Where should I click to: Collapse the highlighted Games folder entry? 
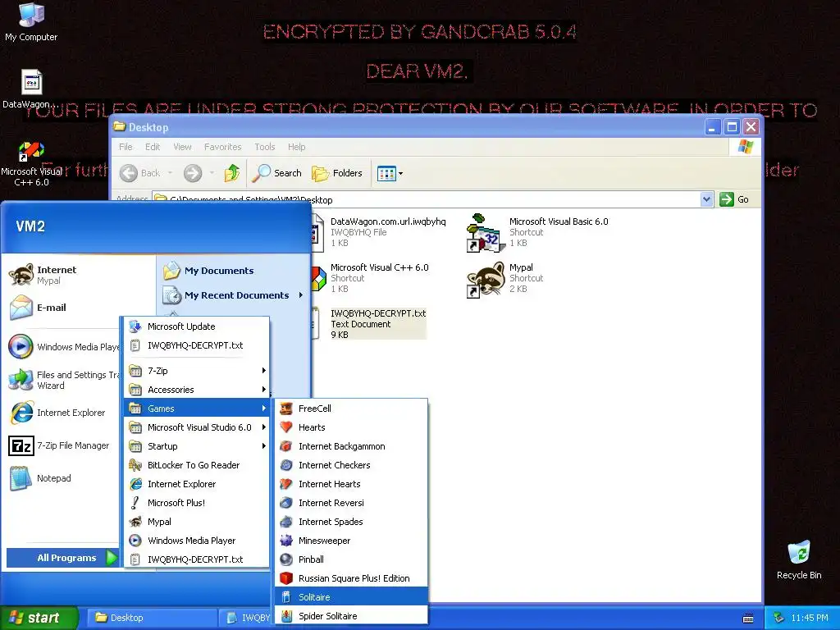[x=197, y=409]
